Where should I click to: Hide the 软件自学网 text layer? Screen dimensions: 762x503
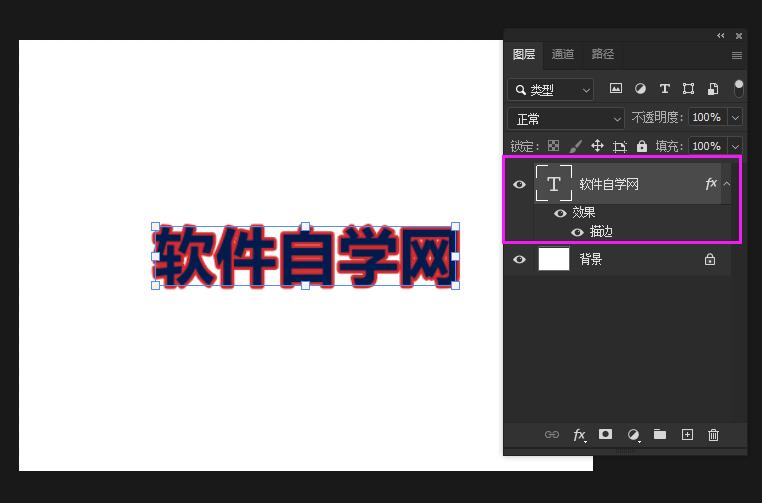pos(520,184)
